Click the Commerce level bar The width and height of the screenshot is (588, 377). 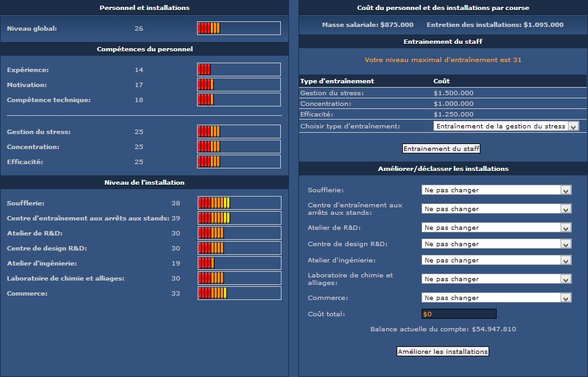[239, 293]
